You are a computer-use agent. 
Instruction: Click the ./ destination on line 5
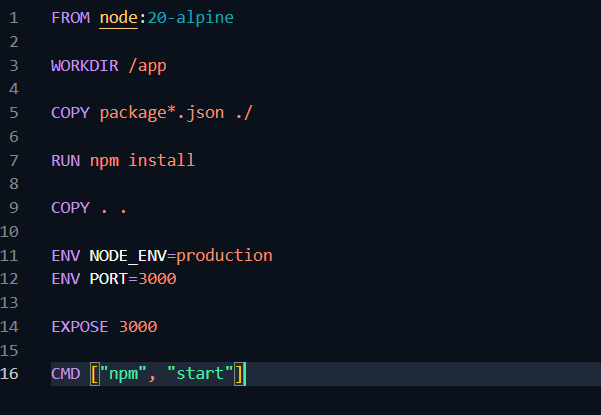point(244,113)
